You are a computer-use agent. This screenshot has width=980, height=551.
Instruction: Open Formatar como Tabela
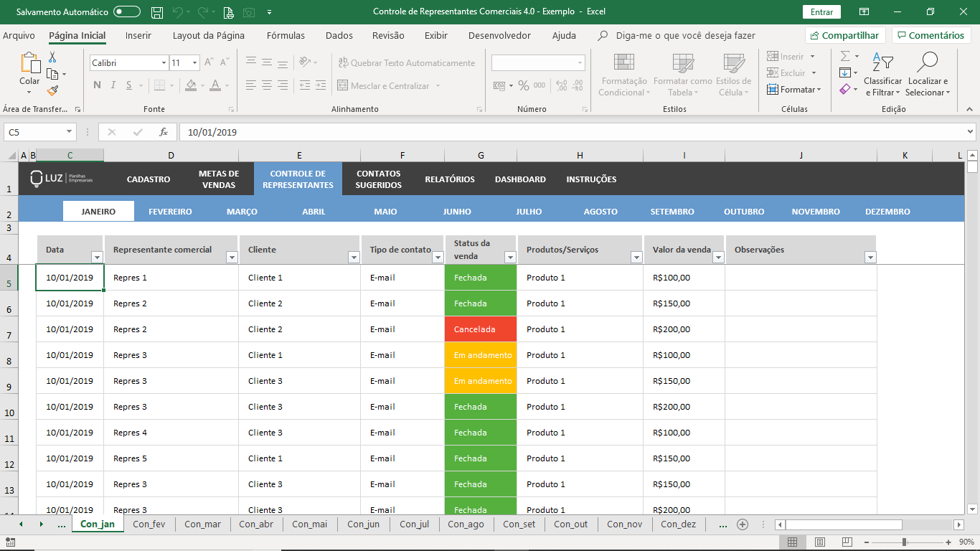tap(683, 75)
